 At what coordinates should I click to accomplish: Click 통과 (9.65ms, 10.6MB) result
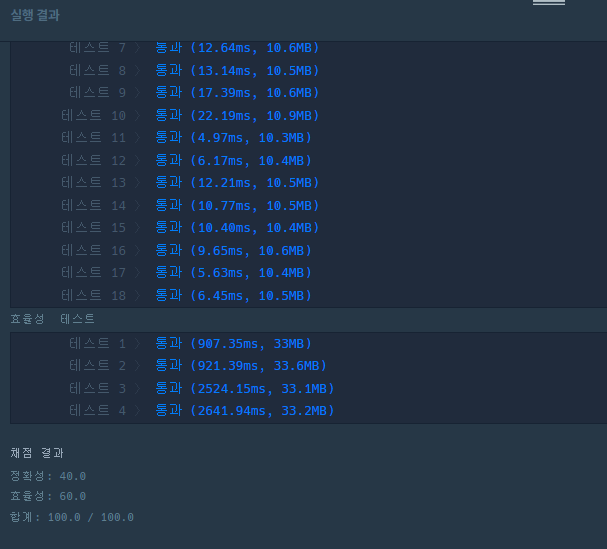pos(233,250)
